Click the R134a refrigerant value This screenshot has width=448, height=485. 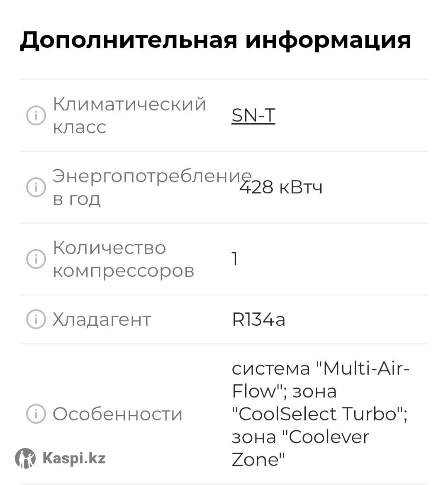258,319
